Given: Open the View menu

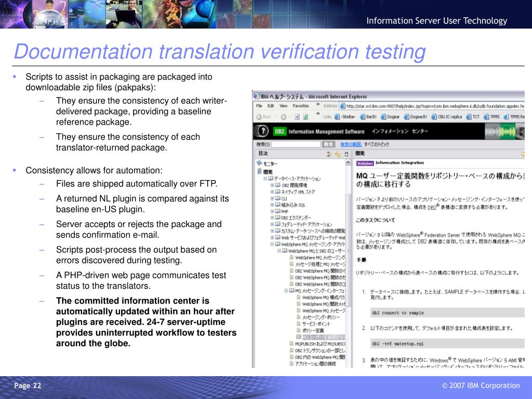Looking at the screenshot, I should (x=283, y=106).
